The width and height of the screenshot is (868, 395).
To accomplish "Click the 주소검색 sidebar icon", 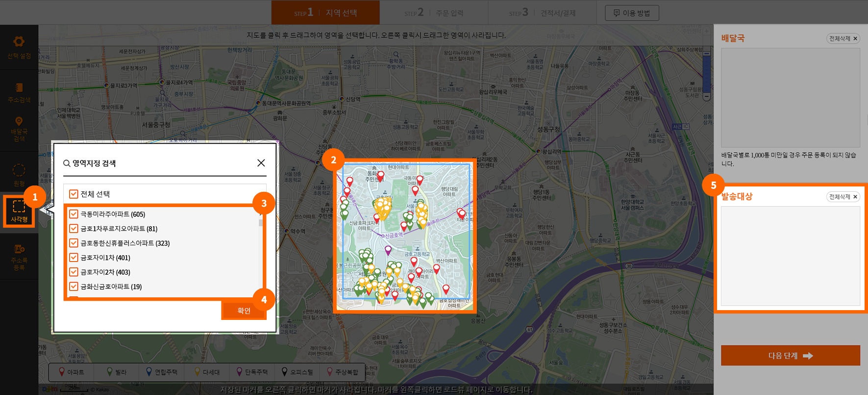I will 19,92.
